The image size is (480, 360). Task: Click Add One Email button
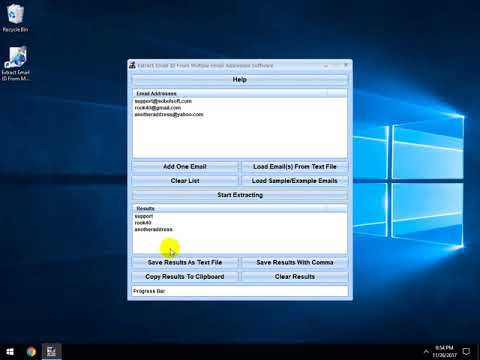tap(185, 167)
